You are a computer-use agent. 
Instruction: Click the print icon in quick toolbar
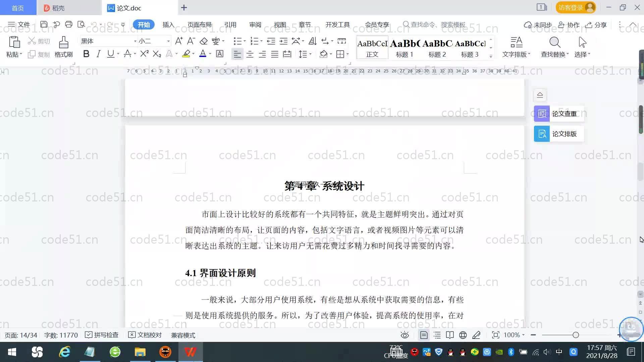69,24
